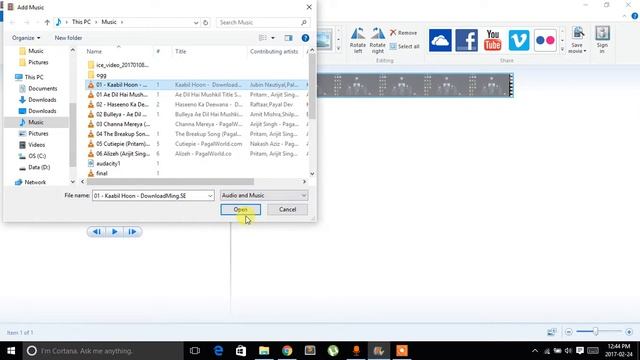
Task: Refresh the Music folder listing
Action: pyautogui.click(x=206, y=22)
